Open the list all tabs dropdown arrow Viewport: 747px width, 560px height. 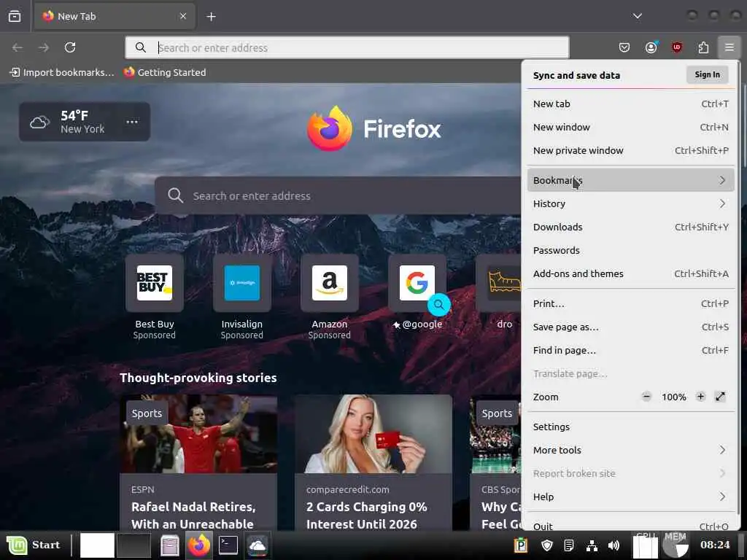638,16
